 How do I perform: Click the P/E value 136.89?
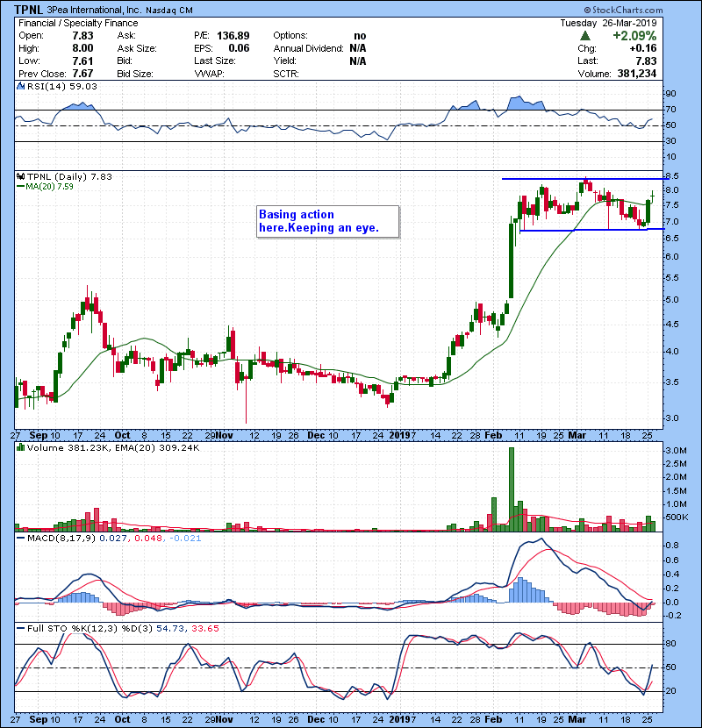point(233,36)
